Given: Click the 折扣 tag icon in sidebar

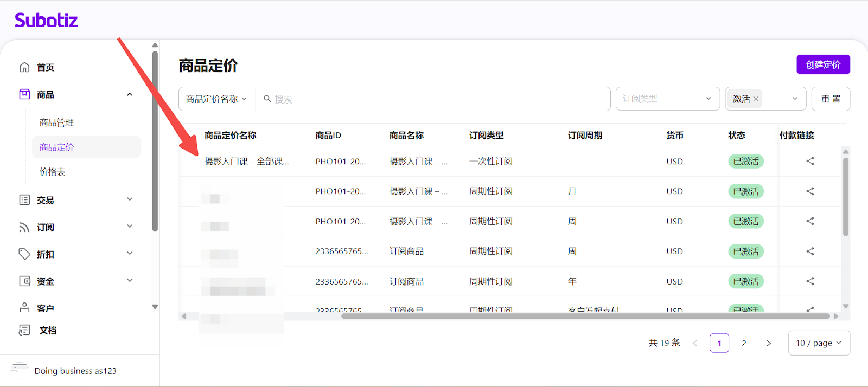Looking at the screenshot, I should coord(24,254).
